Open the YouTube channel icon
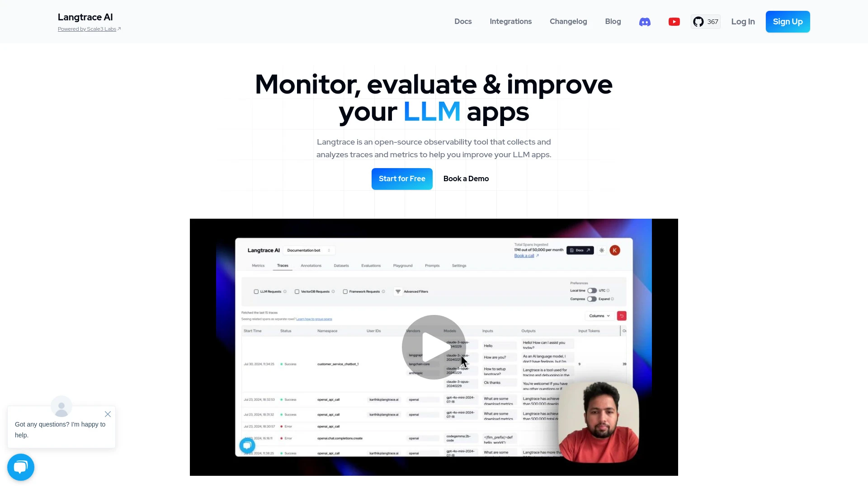Screen dimensions: 868x488 click(674, 21)
